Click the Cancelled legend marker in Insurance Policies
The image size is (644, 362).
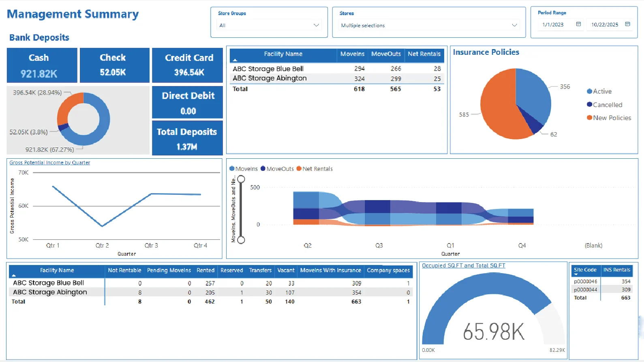[x=589, y=105]
